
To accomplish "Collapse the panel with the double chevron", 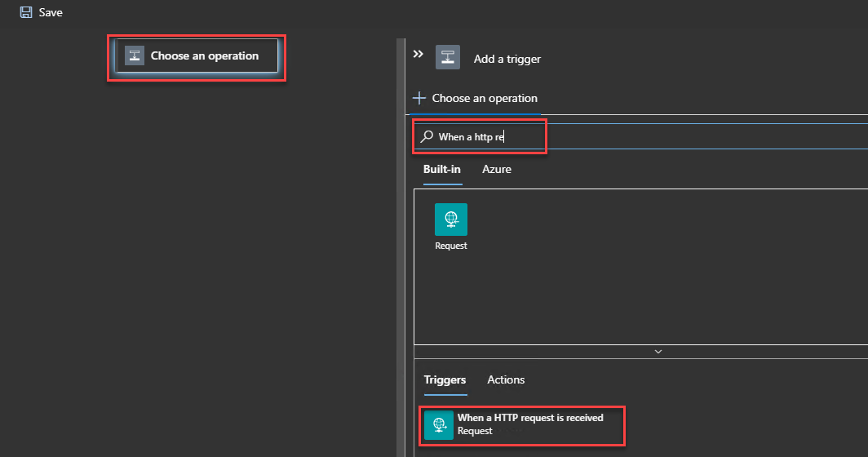I will 418,54.
